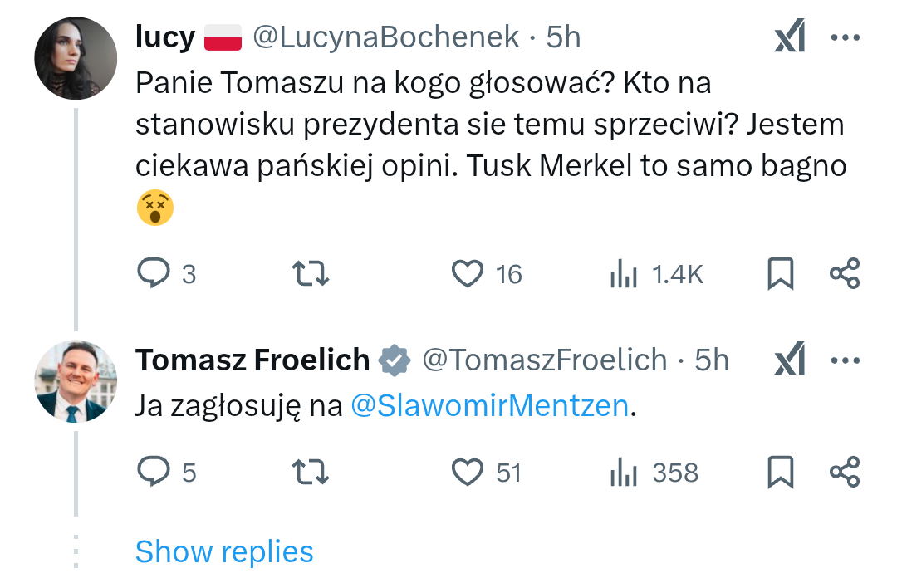The width and height of the screenshot is (897, 588).
Task: Reply to lucy's tweet
Action: 154,274
